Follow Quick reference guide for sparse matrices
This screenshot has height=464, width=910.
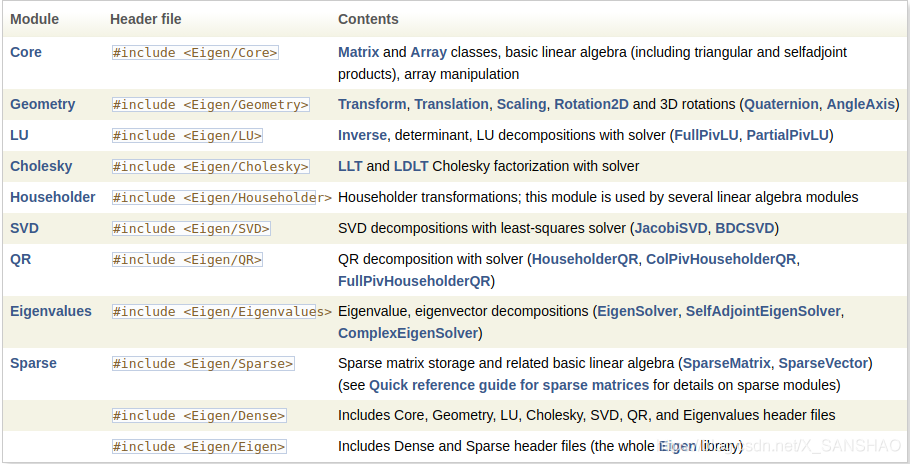coord(509,385)
